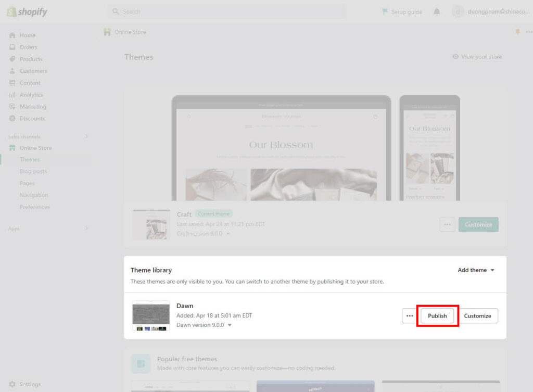Customize the Dawn theme
Screen dimensions: 533x392
pos(478,316)
